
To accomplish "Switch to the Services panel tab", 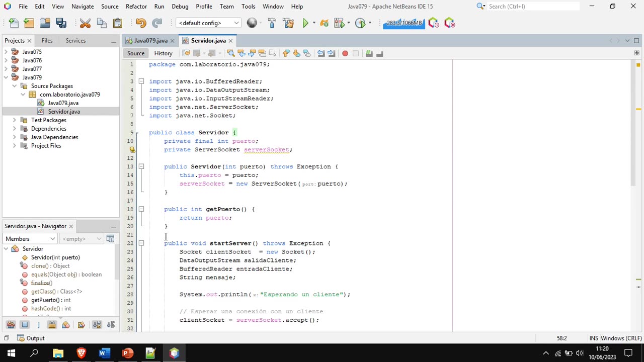I will (x=75, y=41).
